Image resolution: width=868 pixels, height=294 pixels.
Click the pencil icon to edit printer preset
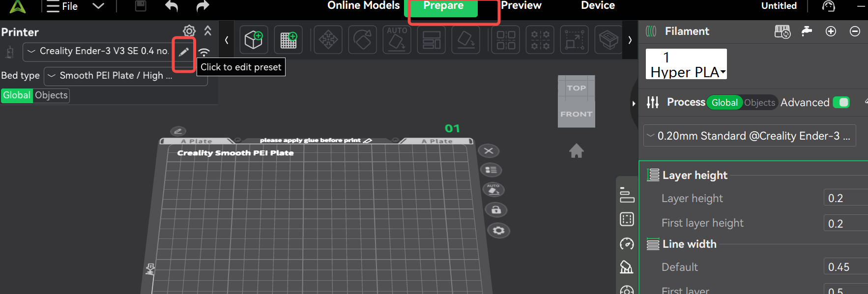click(183, 52)
